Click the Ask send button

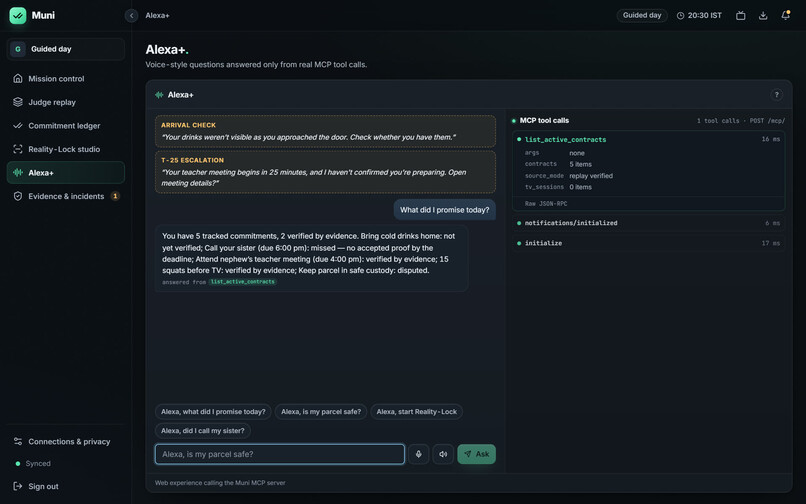pyautogui.click(x=477, y=454)
